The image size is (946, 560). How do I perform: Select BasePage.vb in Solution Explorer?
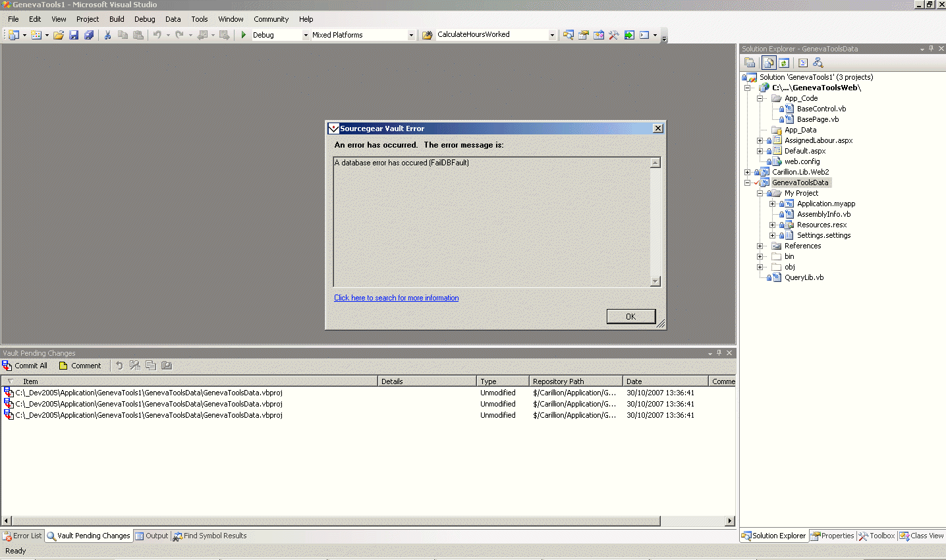818,119
